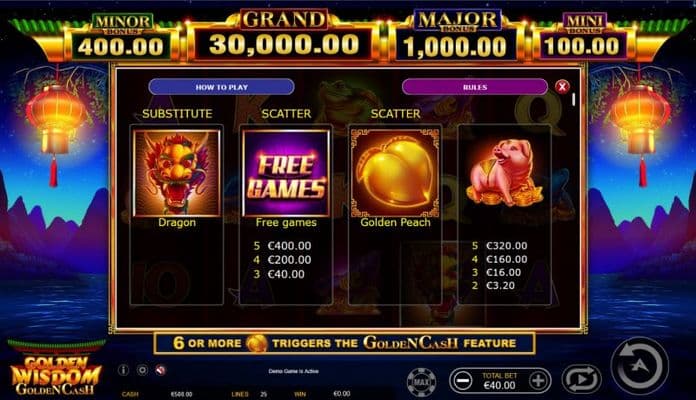Spin the reels with round arrow button
Viewport: 696px width, 400px height.
[x=639, y=366]
